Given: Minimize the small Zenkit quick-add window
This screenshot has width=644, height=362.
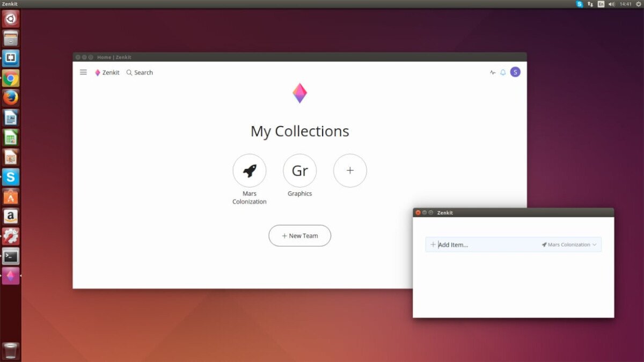Looking at the screenshot, I should (425, 213).
